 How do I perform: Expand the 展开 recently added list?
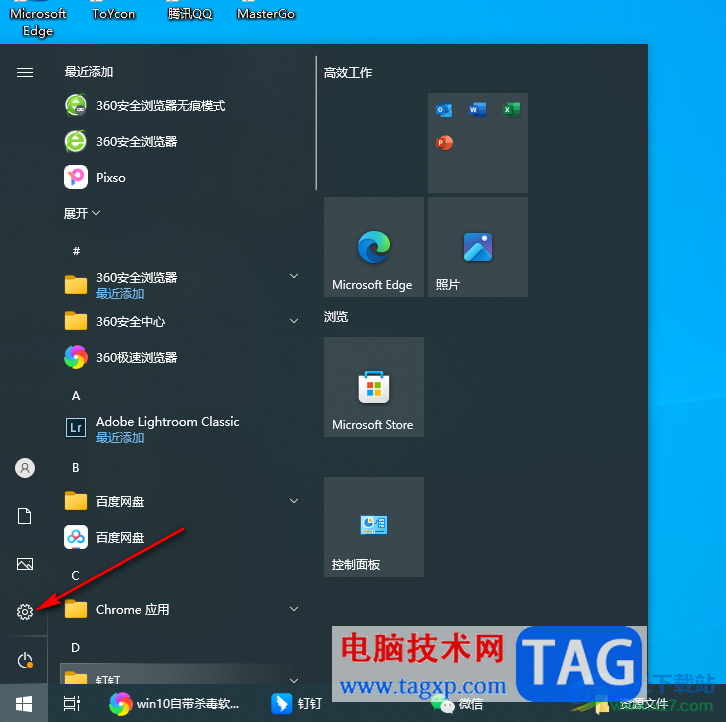click(81, 213)
